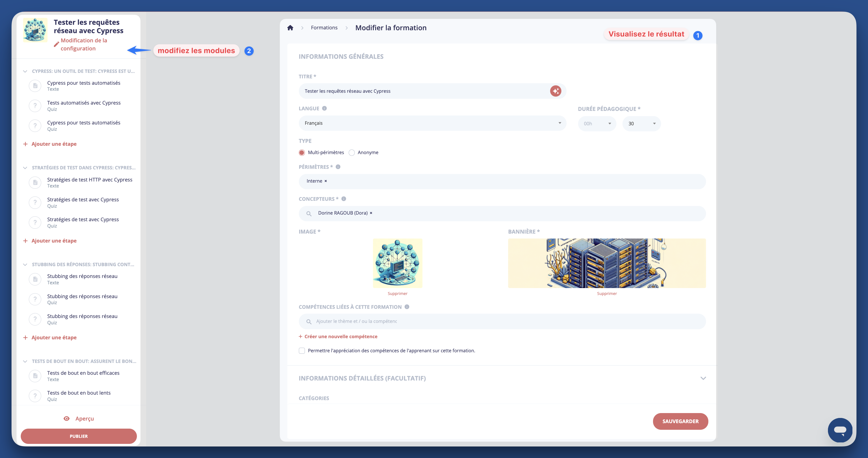Click quiz icon for Cypress pour tests automatisés Quiz
This screenshot has height=458, width=868.
(x=35, y=126)
